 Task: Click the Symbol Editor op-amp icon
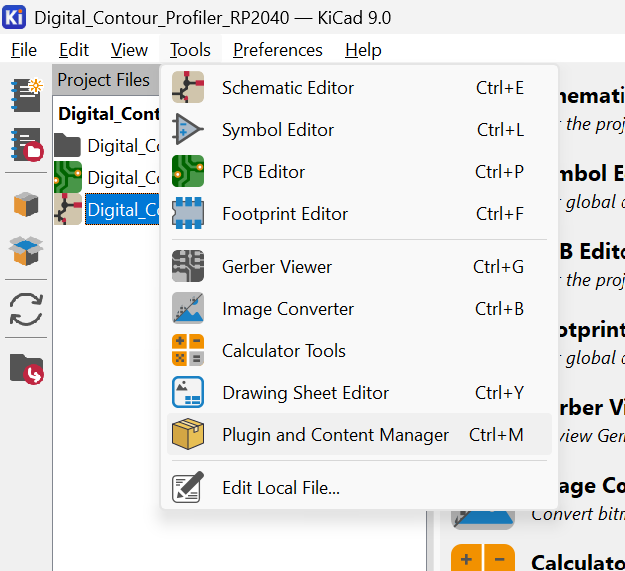(x=188, y=130)
